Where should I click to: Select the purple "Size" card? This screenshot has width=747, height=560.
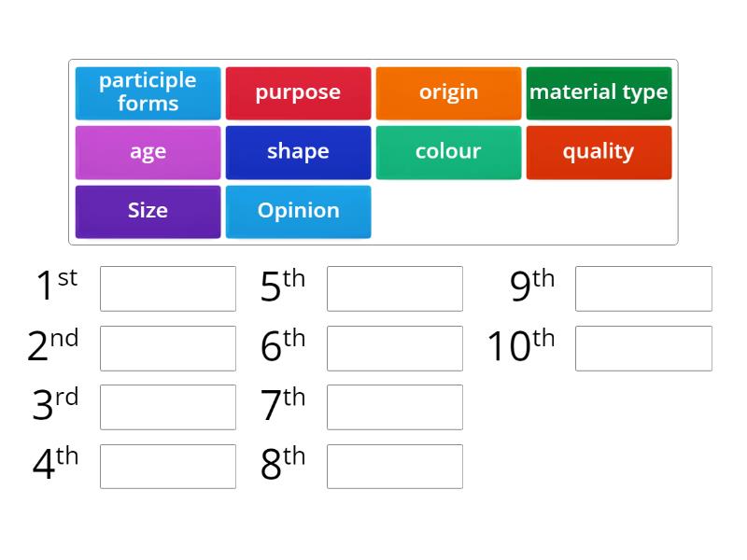[x=148, y=211]
